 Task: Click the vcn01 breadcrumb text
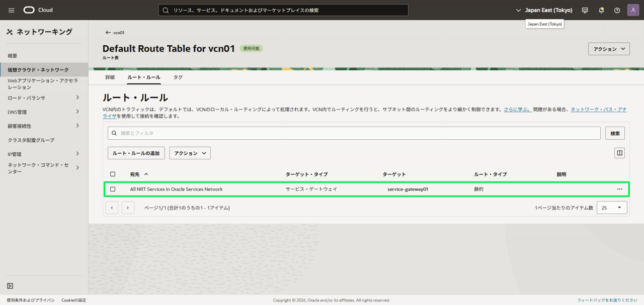point(119,33)
